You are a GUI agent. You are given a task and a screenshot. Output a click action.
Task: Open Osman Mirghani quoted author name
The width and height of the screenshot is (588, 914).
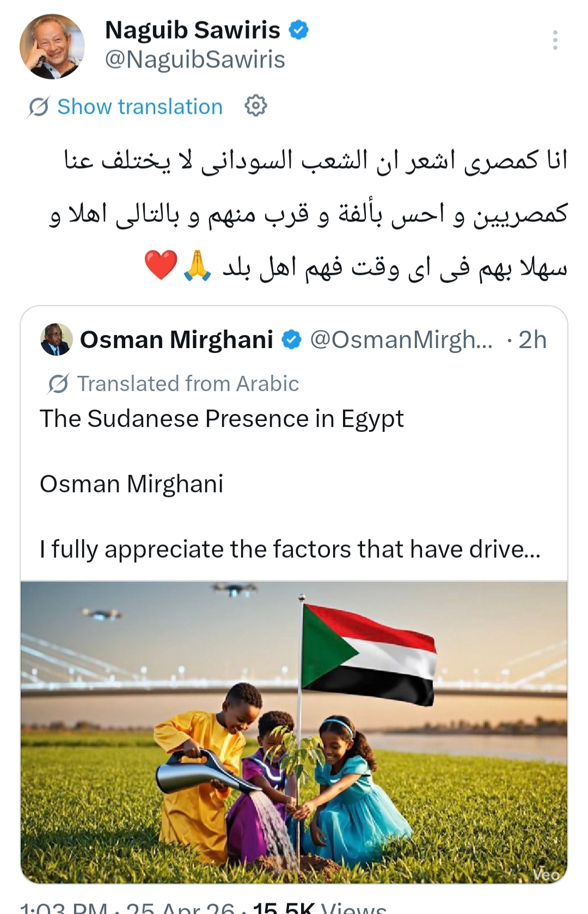176,340
